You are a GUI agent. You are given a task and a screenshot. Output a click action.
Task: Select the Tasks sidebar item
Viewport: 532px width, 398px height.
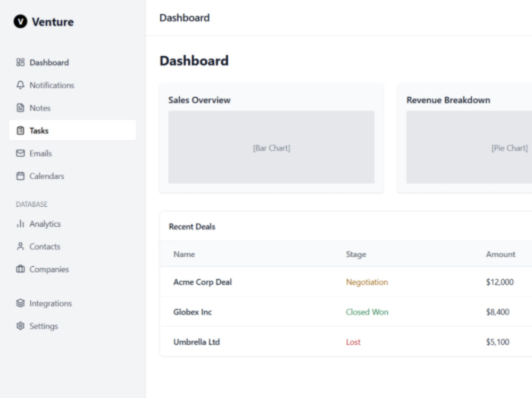click(x=72, y=130)
